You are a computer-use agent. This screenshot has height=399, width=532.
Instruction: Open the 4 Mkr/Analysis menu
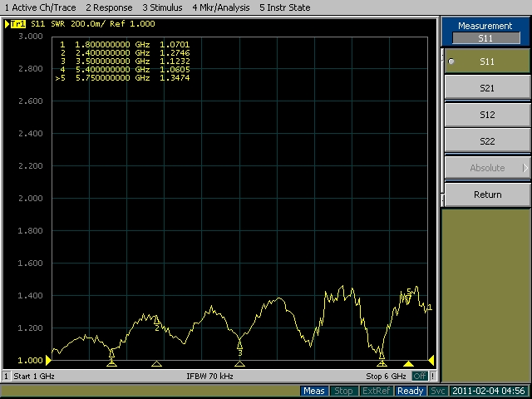[221, 7]
